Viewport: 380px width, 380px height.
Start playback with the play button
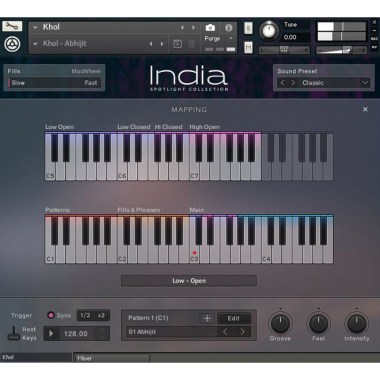click(51, 333)
